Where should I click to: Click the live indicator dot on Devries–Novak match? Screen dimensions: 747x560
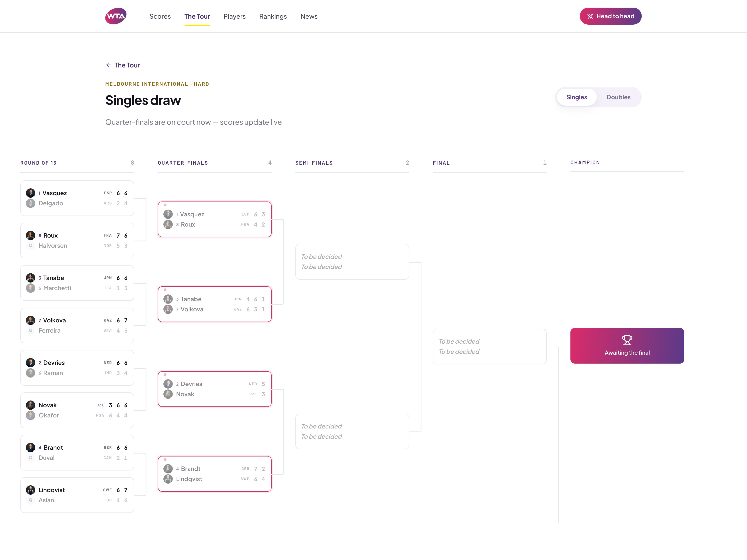[x=165, y=374]
